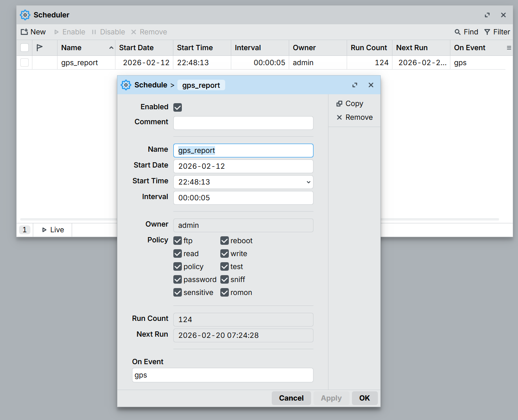Click into the On Event script field
This screenshot has width=518, height=420.
(x=222, y=375)
